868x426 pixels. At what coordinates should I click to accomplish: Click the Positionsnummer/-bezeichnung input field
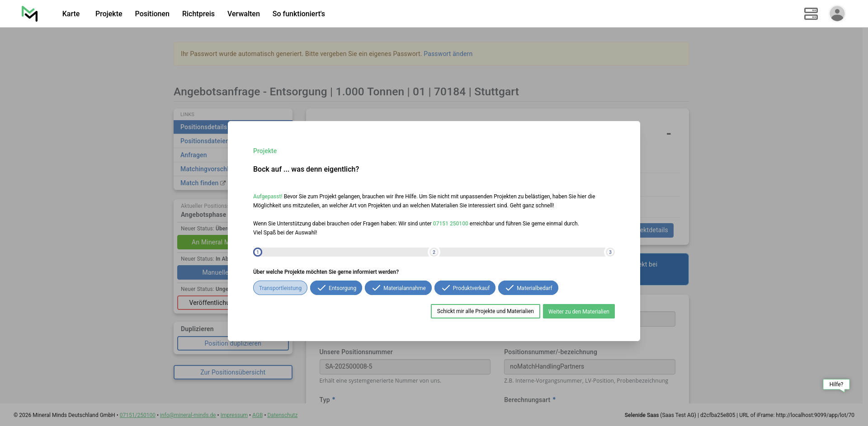pos(589,367)
